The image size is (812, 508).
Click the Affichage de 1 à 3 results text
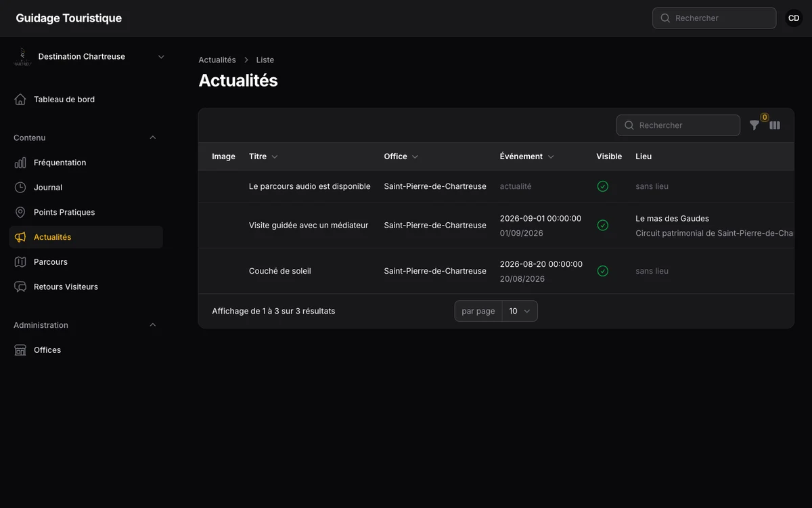pyautogui.click(x=273, y=312)
